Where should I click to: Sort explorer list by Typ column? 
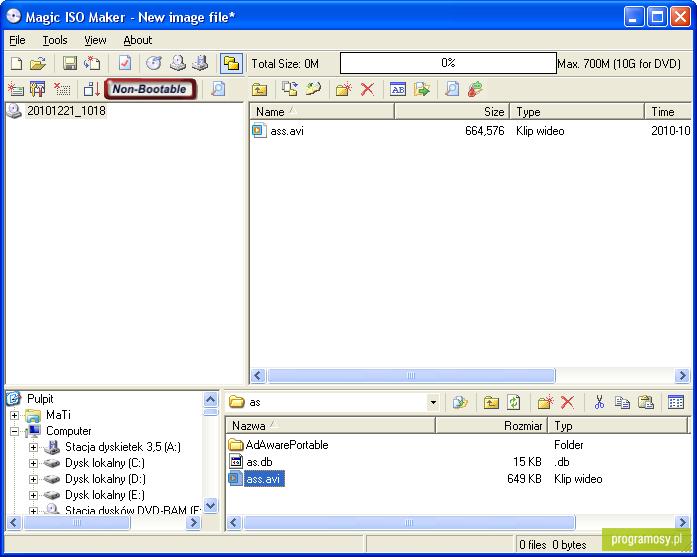[x=617, y=426]
